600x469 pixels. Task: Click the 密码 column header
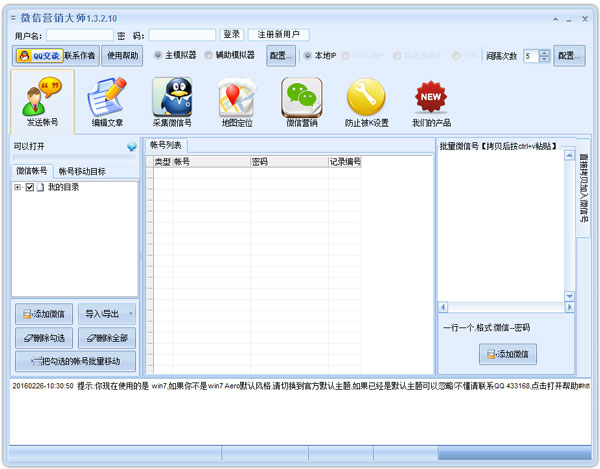pos(289,162)
